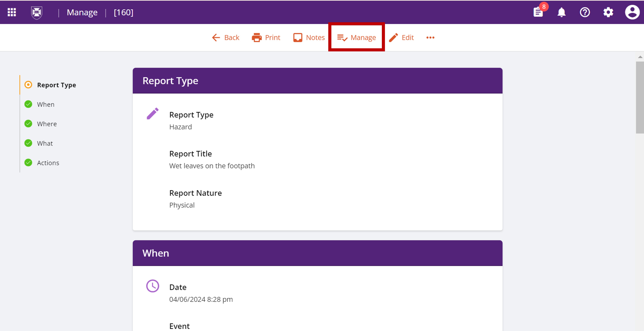Screen dimensions: 644x331
Task: Navigate to Actions section in sidebar
Action: (48, 163)
